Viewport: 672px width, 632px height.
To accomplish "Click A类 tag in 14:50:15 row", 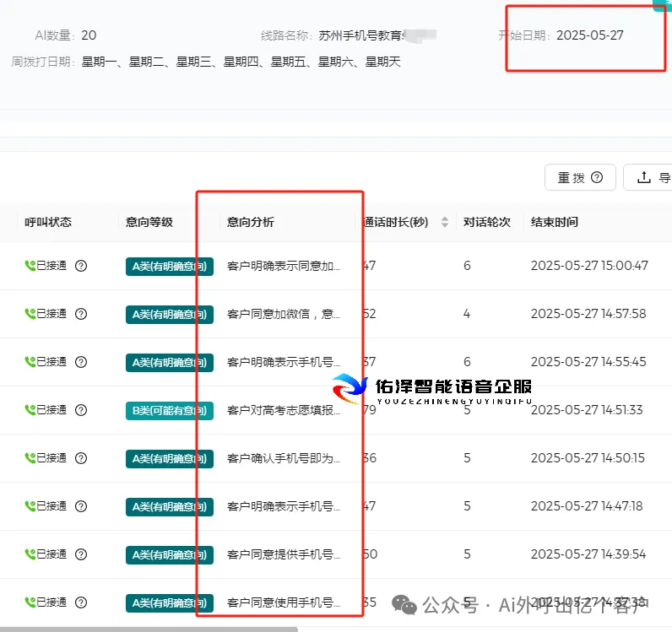I will click(170, 459).
